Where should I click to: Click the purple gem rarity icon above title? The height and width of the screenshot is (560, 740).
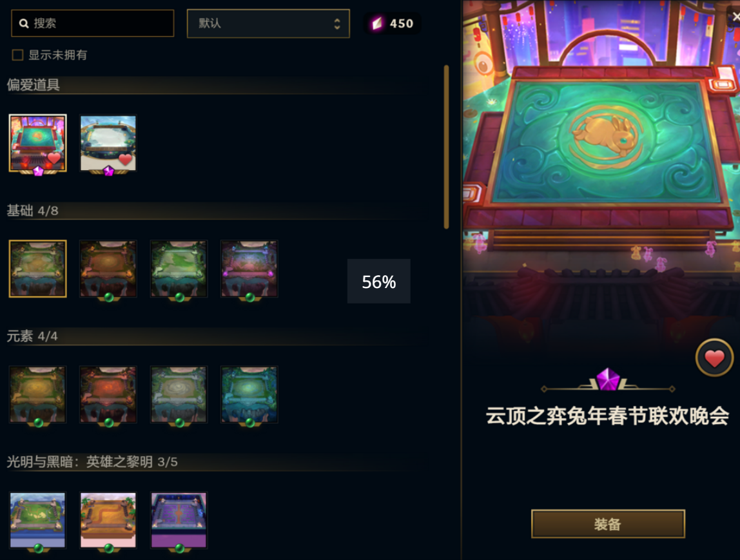click(608, 380)
